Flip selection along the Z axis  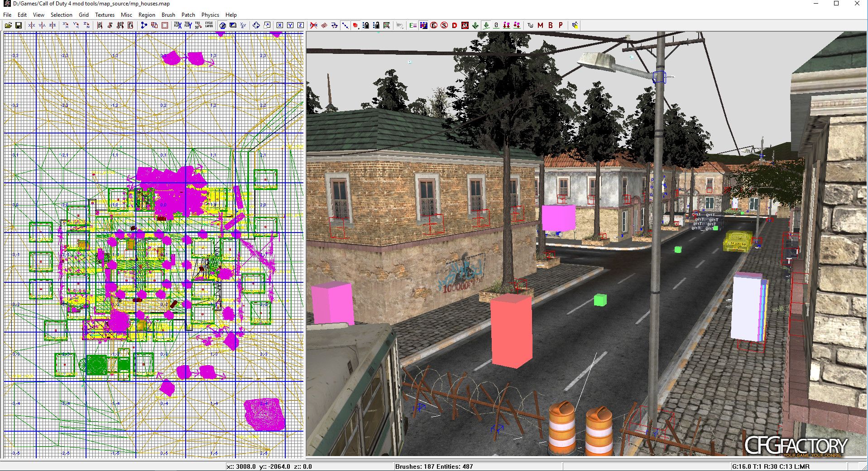click(53, 25)
